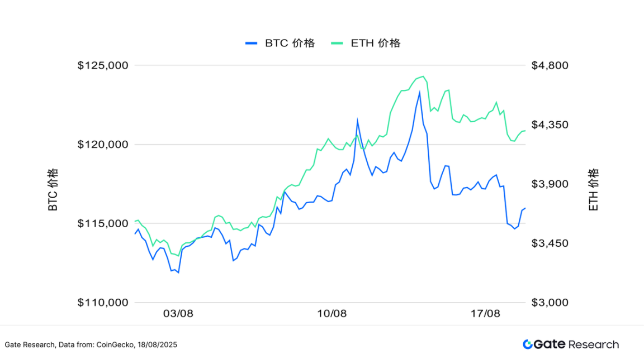
Task: Click the $110,000 left axis label
Action: [x=103, y=303]
